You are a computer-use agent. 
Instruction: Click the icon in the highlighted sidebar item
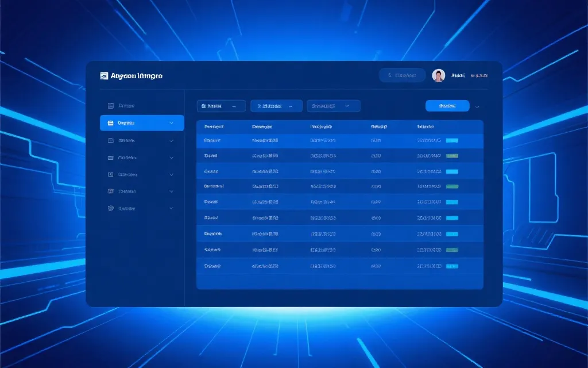(x=111, y=123)
